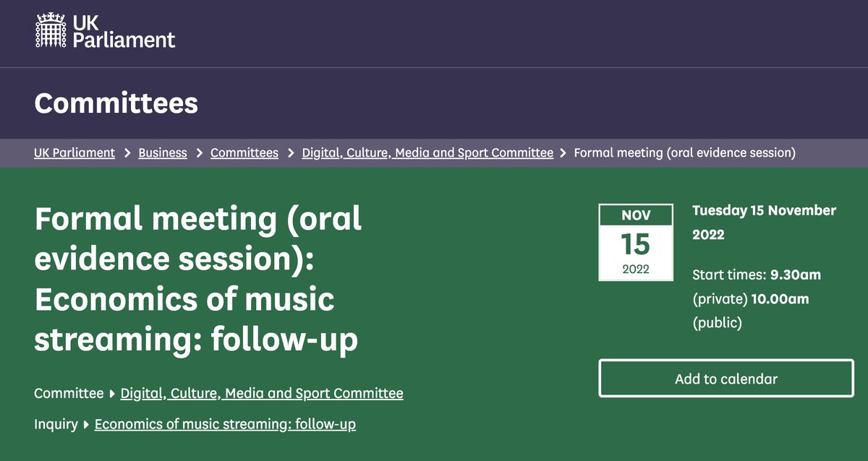Open the Committees section heading
Viewport: 868px width, 461px height.
pos(116,103)
